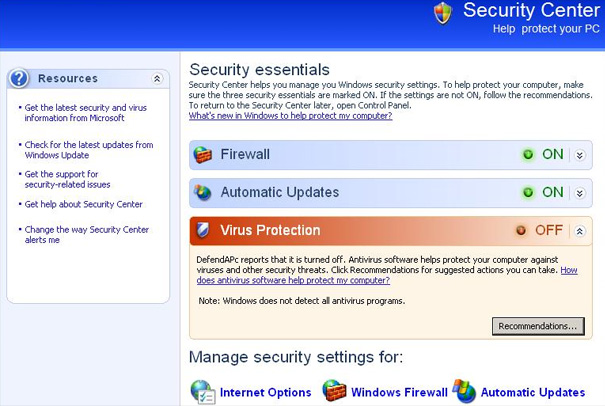Open Internet Options globe icon
This screenshot has width=605, height=406.
point(203,392)
